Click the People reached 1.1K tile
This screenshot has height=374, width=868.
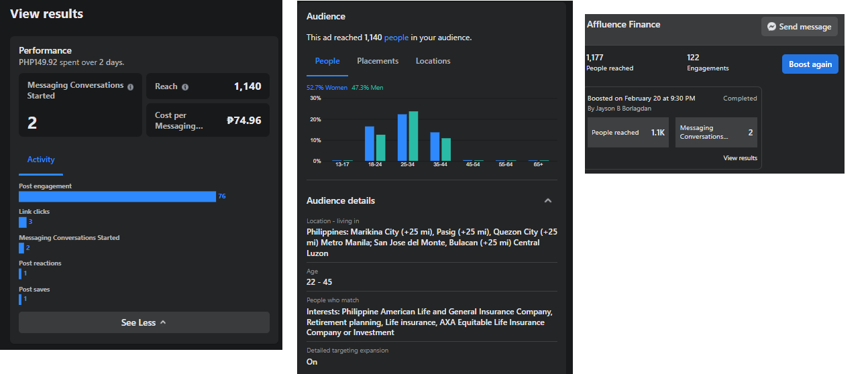click(x=627, y=133)
